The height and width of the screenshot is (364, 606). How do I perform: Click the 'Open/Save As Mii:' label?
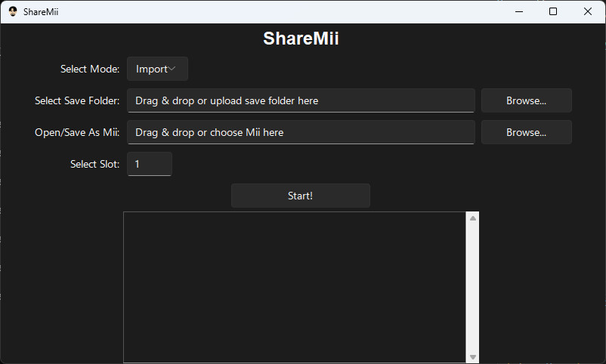(77, 132)
